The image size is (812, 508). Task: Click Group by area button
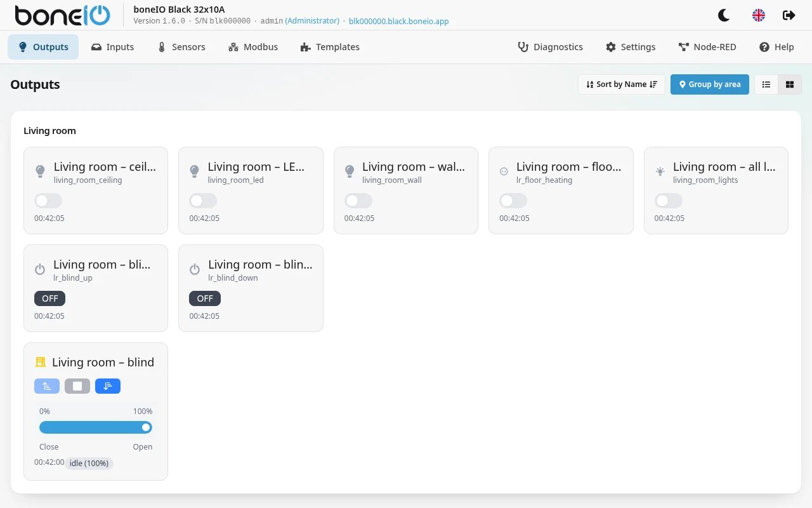coord(710,84)
